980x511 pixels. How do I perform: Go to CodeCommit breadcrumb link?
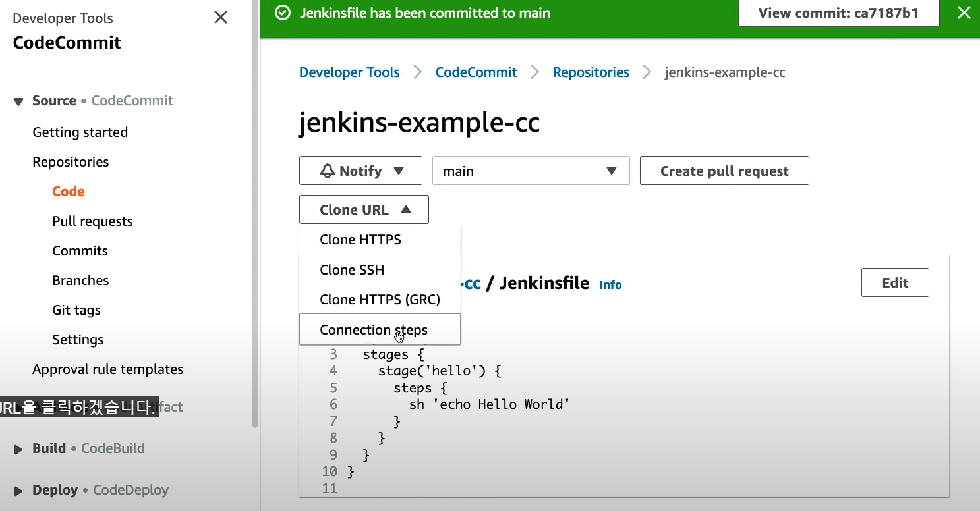pyautogui.click(x=476, y=72)
